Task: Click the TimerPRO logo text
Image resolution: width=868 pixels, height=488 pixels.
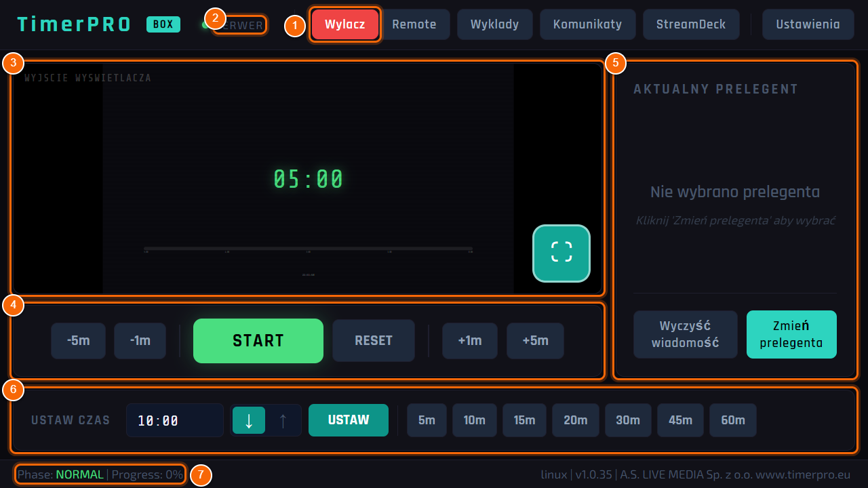Action: [x=74, y=24]
